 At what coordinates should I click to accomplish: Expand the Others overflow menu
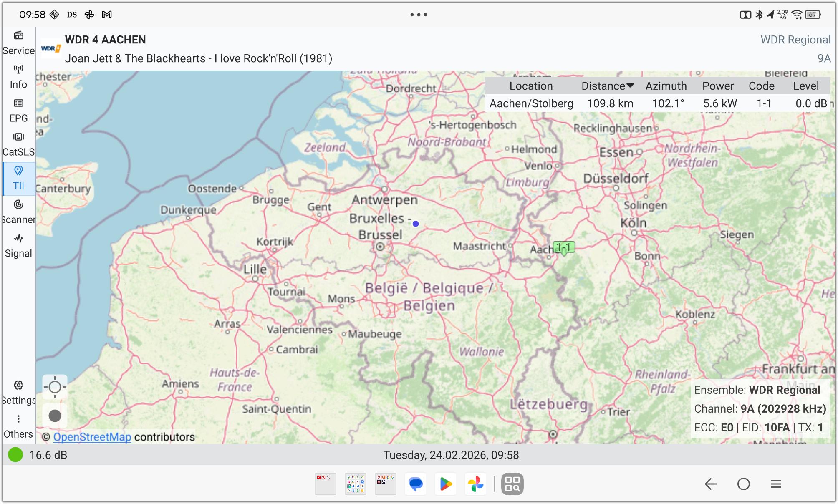[x=18, y=426]
